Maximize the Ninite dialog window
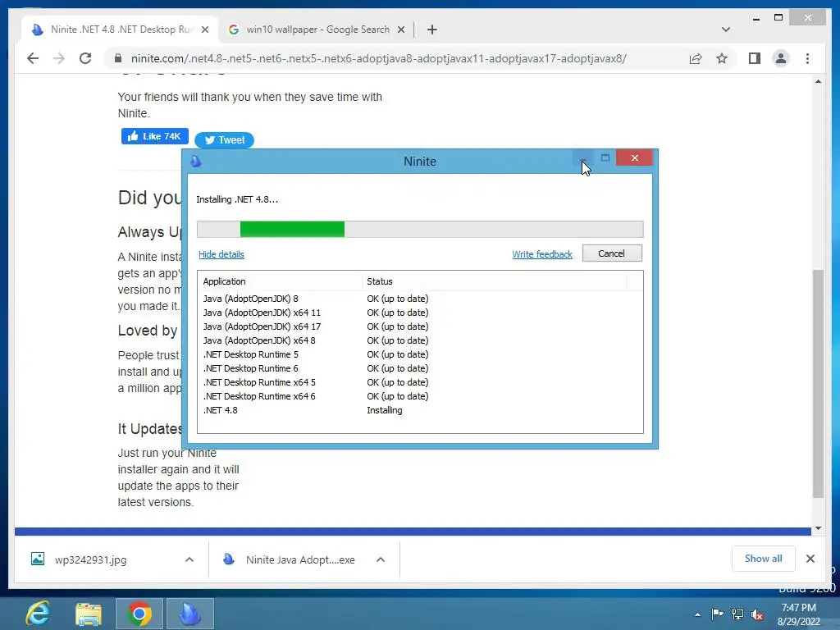The height and width of the screenshot is (630, 840). (605, 157)
